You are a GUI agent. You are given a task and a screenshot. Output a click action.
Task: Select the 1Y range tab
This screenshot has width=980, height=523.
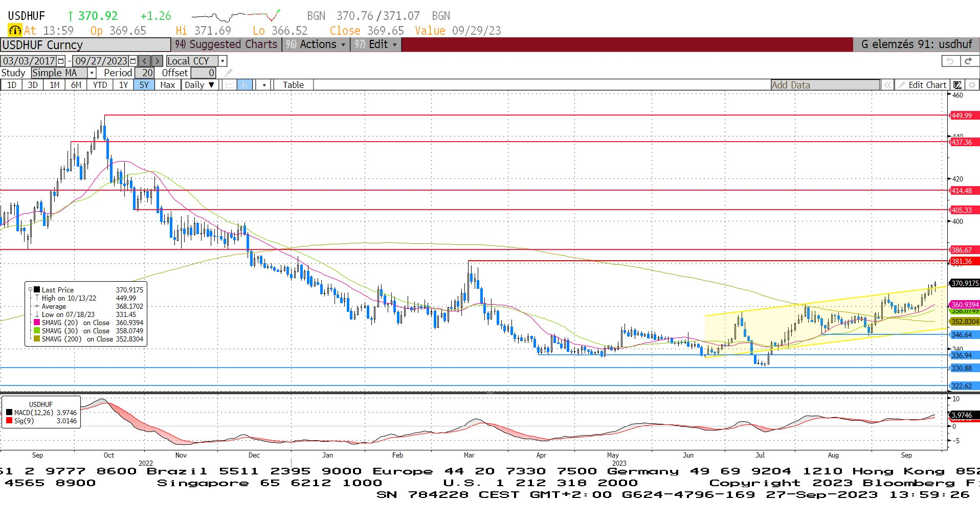coord(123,85)
